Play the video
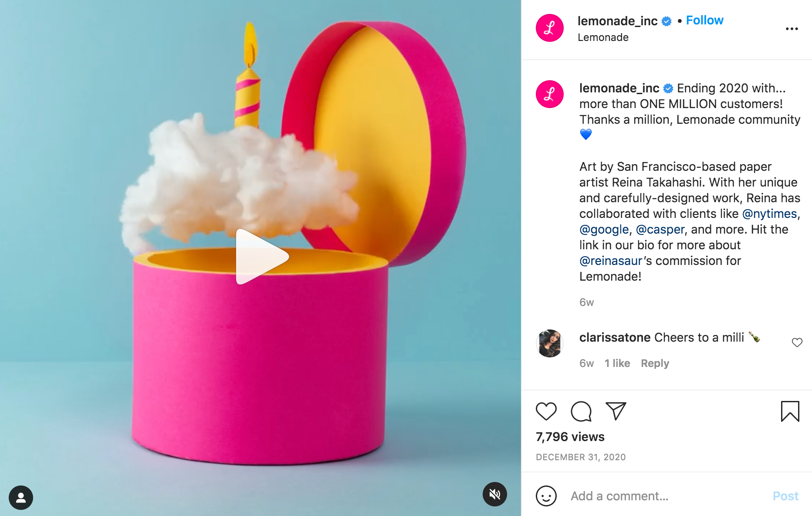This screenshot has height=516, width=812. point(262,257)
